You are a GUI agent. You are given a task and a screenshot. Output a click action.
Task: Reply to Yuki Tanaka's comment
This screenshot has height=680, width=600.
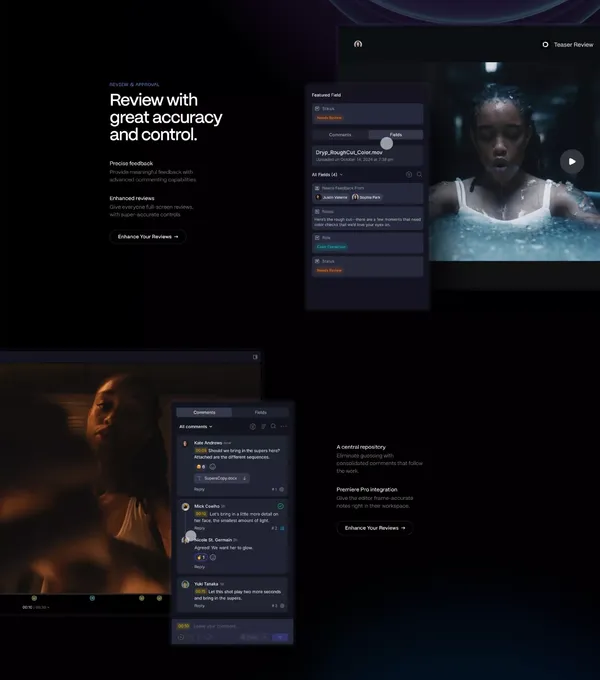[199, 606]
